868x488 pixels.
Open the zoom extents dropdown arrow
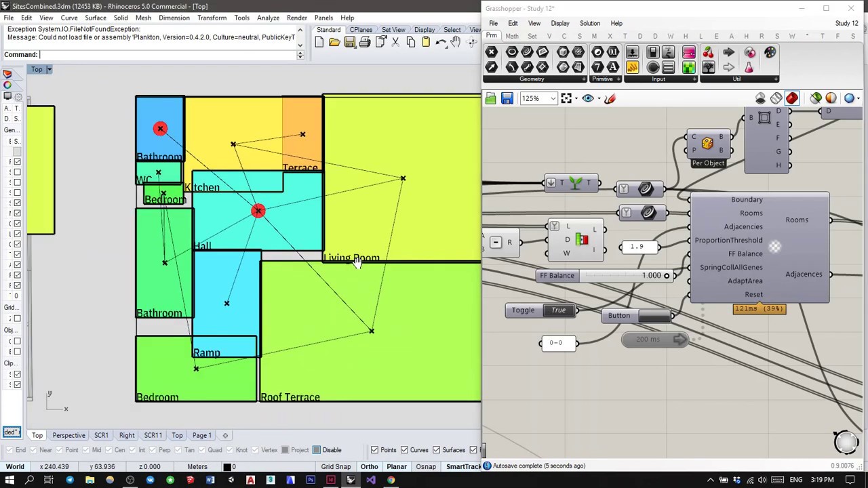(x=576, y=98)
